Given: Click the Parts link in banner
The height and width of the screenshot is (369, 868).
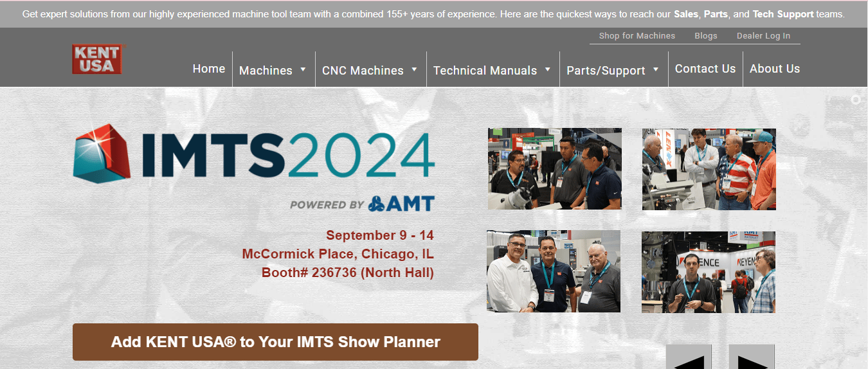Looking at the screenshot, I should [x=716, y=14].
